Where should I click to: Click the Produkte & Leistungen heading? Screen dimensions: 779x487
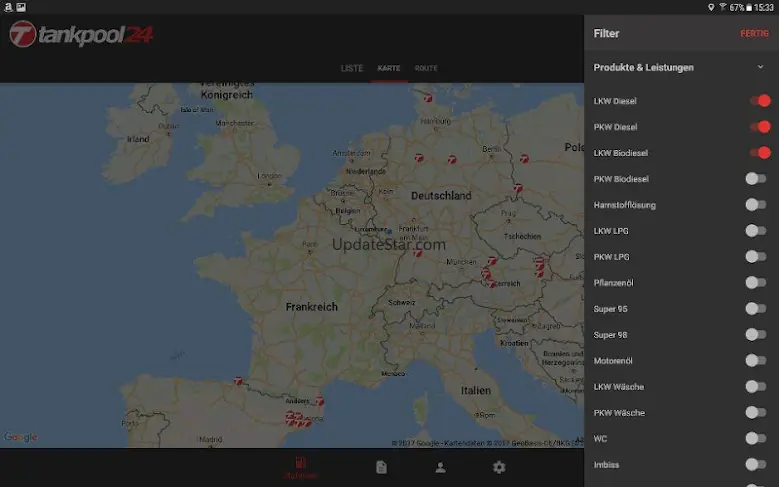coord(643,68)
